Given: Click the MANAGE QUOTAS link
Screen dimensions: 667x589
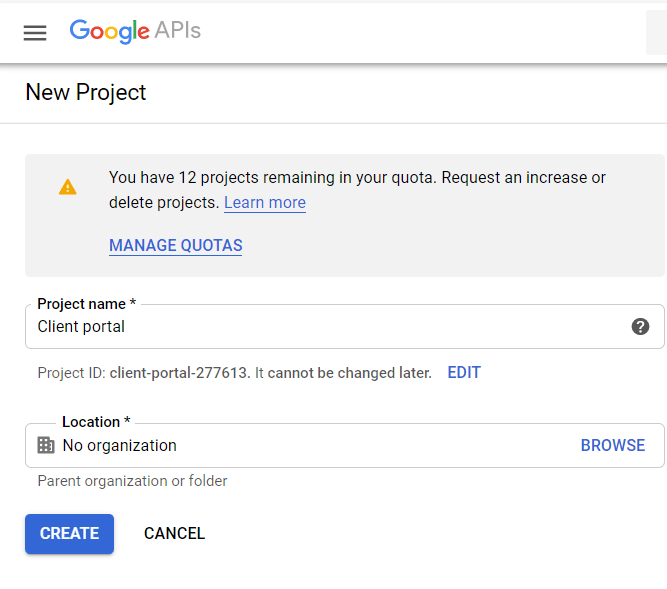Looking at the screenshot, I should click(175, 245).
